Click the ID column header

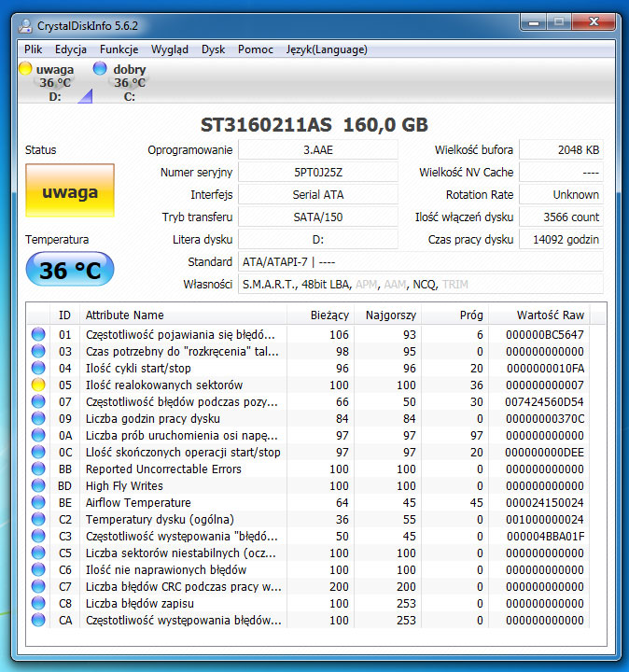(x=64, y=315)
